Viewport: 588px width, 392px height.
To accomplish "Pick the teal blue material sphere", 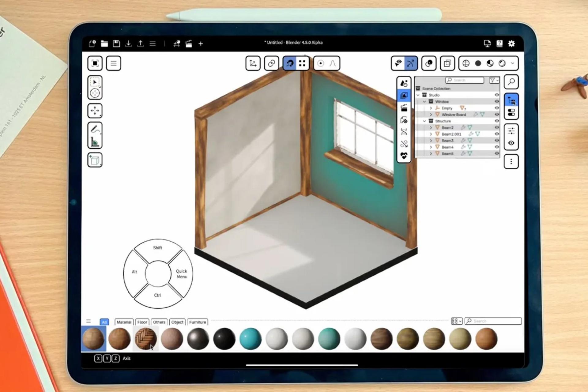I will [x=251, y=339].
